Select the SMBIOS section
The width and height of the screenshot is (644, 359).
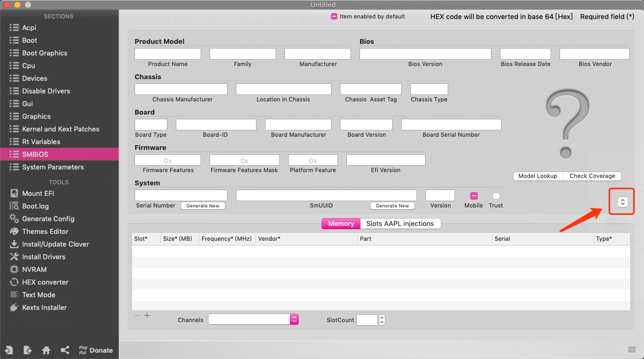pos(59,154)
